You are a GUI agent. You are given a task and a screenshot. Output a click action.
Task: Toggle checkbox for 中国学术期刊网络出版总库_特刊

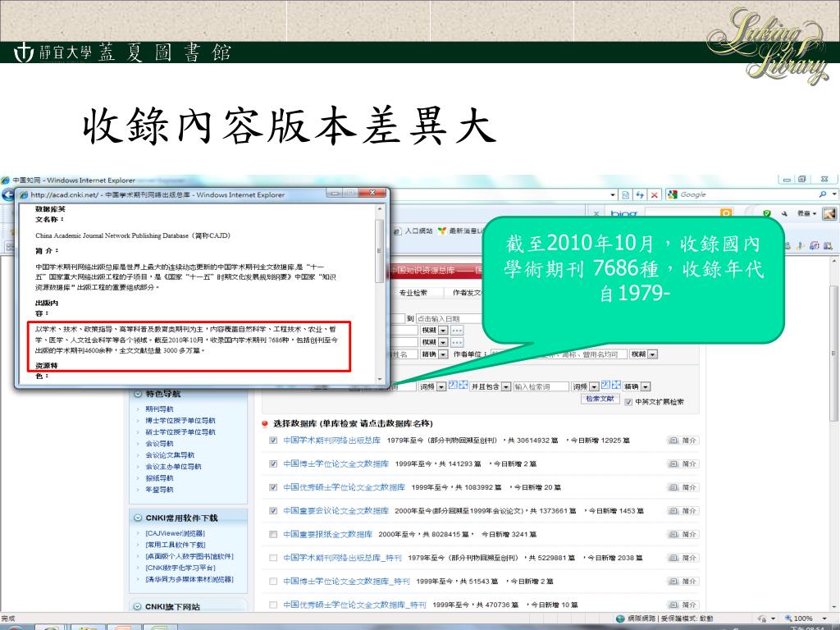[273, 558]
